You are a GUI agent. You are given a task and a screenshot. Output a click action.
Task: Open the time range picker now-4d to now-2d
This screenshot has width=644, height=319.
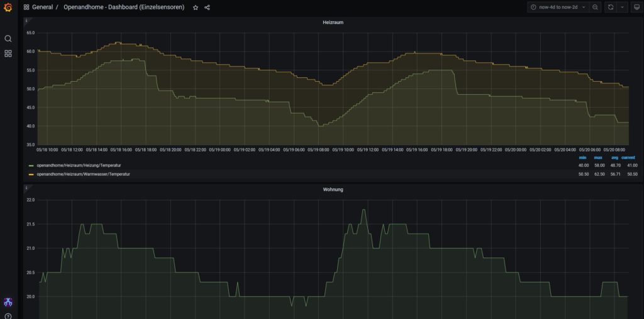[558, 8]
